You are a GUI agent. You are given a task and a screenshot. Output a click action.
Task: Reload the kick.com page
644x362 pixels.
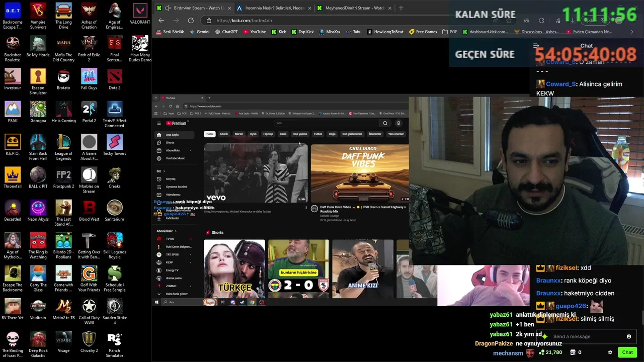[x=191, y=21]
